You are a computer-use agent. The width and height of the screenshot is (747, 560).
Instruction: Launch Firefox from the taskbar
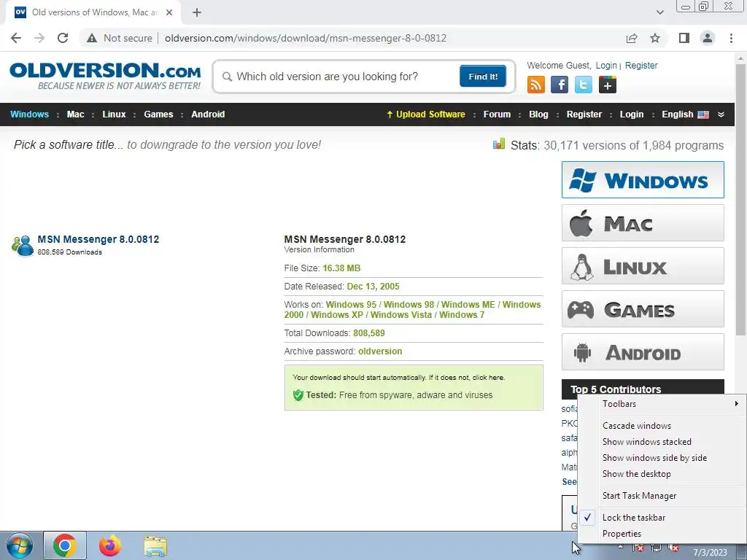click(110, 545)
